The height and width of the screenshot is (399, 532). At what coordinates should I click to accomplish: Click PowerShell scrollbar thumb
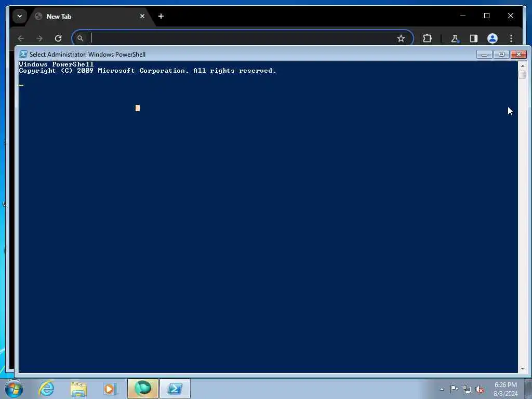[523, 74]
